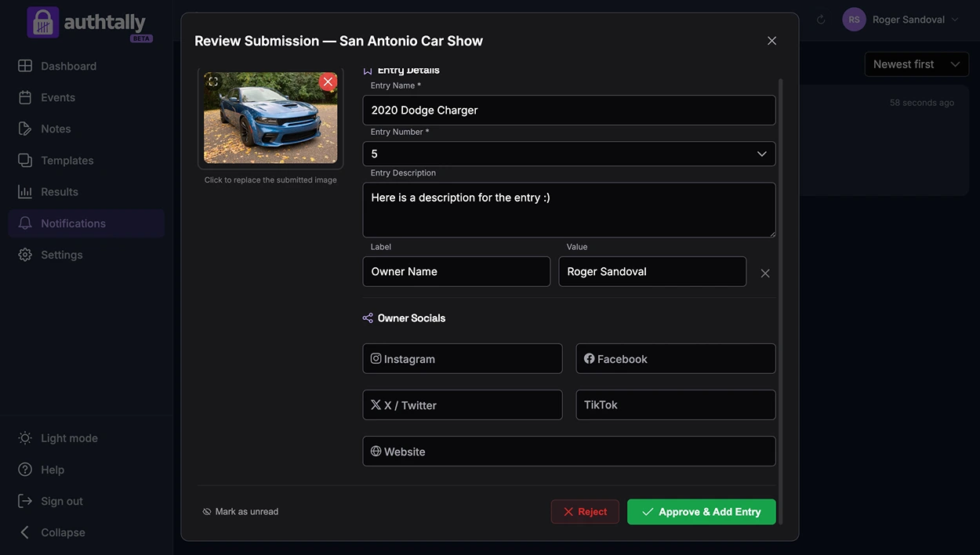This screenshot has height=555, width=980.
Task: Click the Notifications bell icon
Action: (x=25, y=223)
